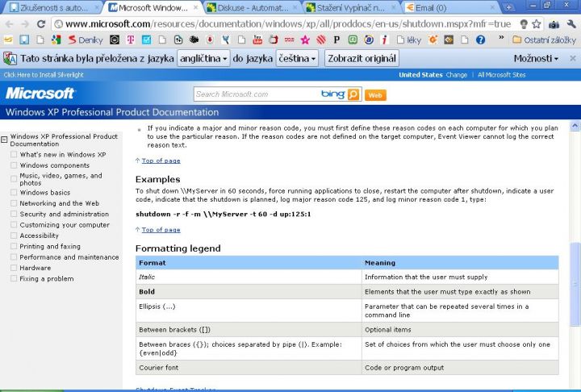Bookmark this page with the star
Screen dimensions: 581x392
536,24
